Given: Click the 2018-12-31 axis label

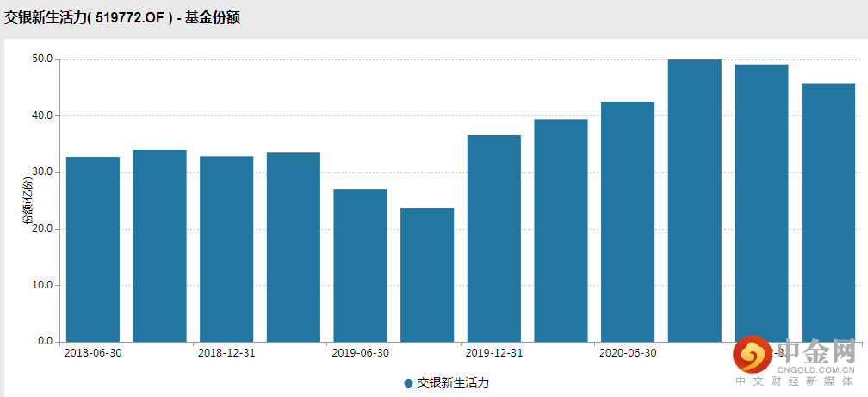Looking at the screenshot, I should coord(226,353).
